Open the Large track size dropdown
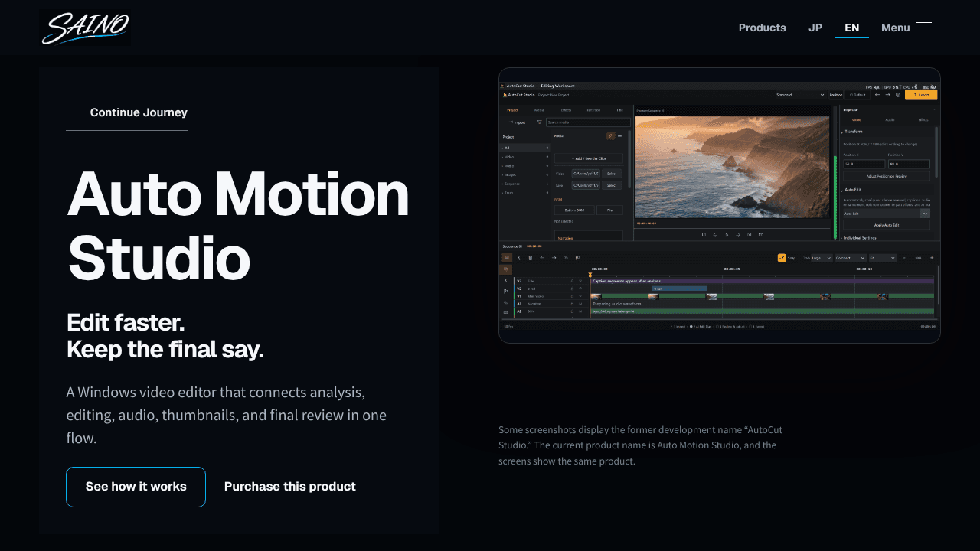The image size is (980, 551). (822, 258)
